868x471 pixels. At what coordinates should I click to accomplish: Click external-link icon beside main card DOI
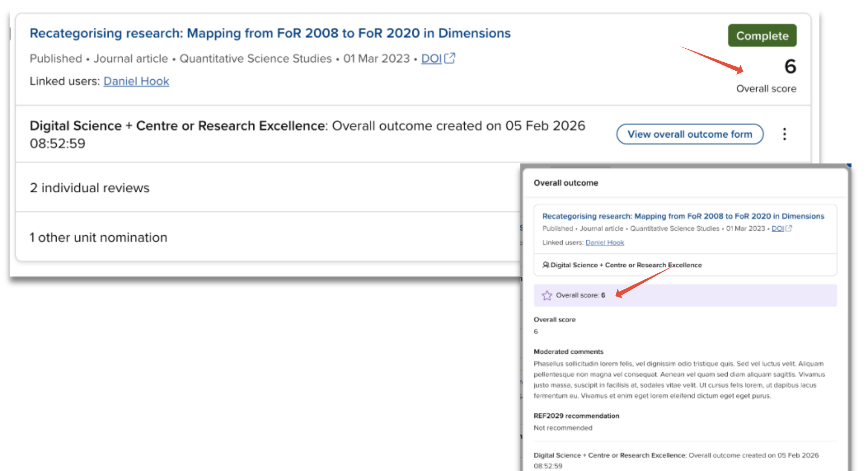point(450,58)
